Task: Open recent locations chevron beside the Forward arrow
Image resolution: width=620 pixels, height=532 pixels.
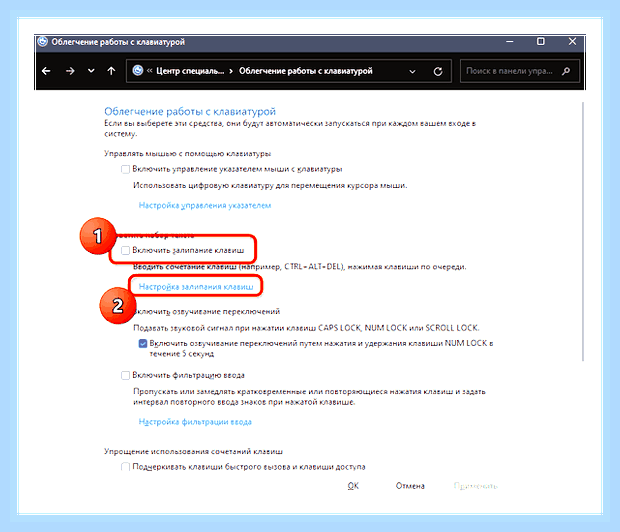Action: [x=91, y=71]
